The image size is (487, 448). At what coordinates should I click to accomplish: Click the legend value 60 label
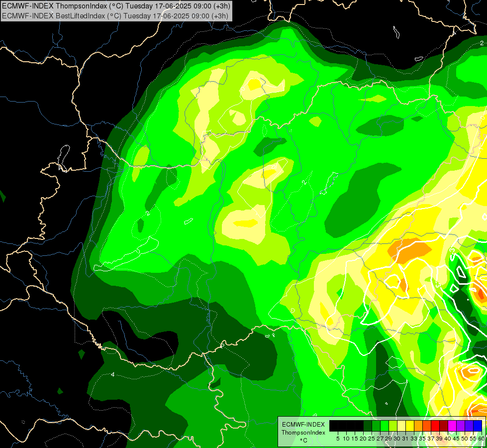482,439
